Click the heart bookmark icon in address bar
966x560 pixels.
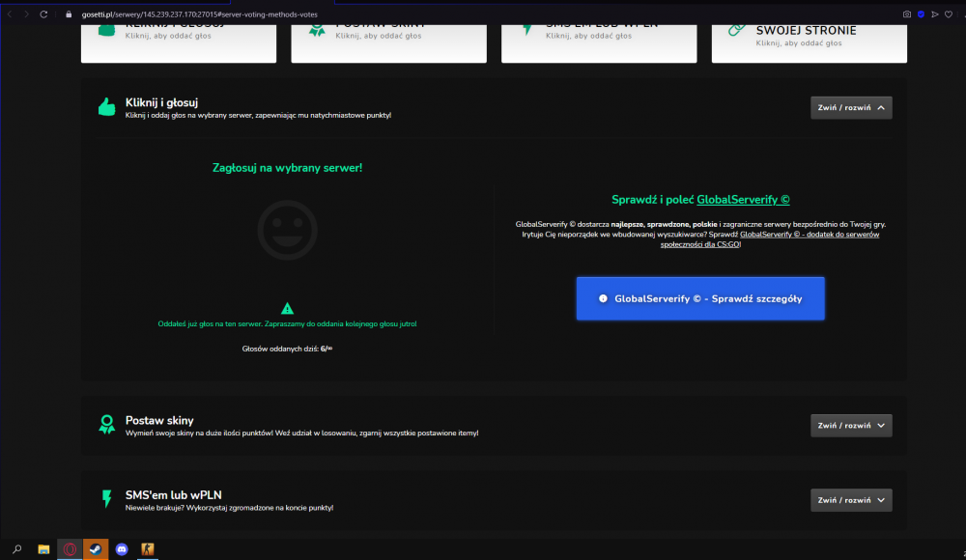(x=949, y=14)
